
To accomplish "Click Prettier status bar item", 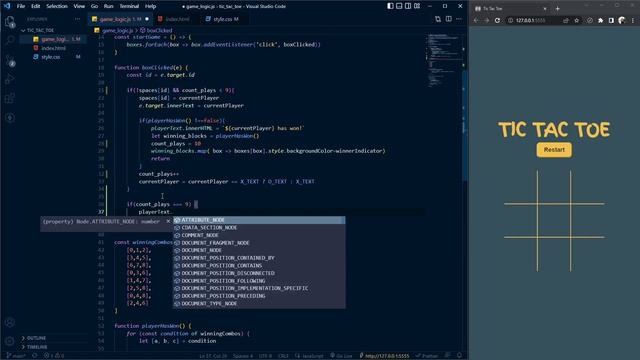I will click(427, 356).
